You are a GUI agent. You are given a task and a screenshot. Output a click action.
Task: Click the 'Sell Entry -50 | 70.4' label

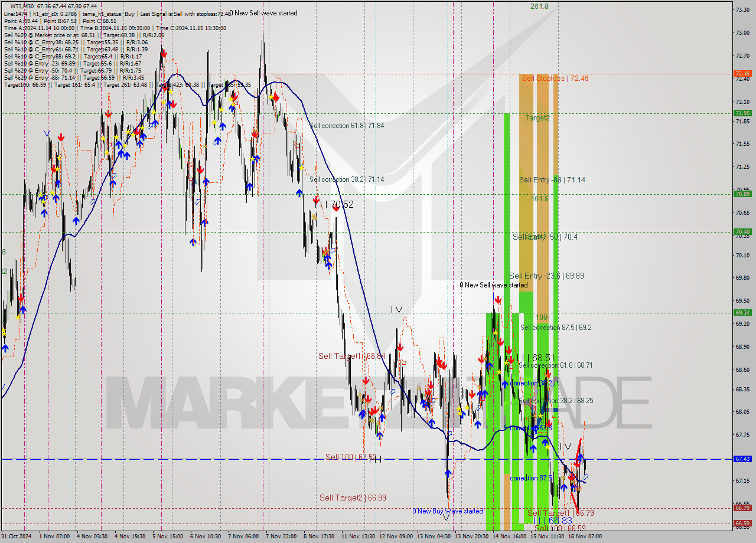(545, 237)
